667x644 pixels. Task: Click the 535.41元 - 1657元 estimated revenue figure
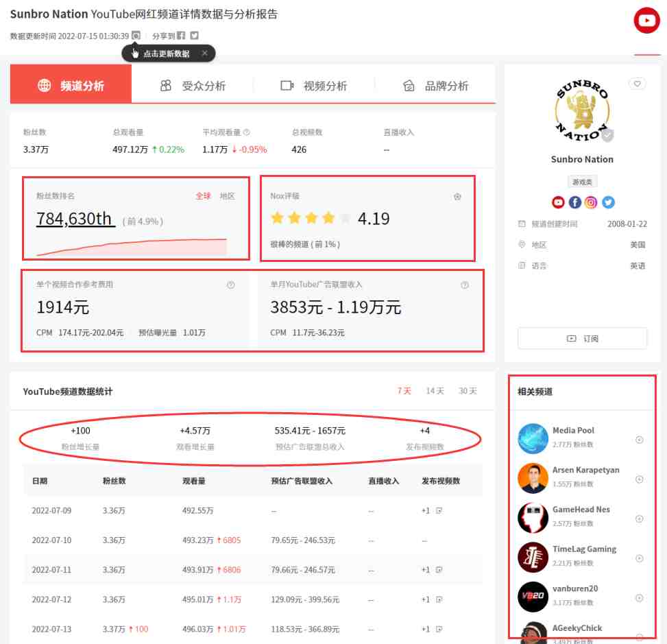[x=310, y=431]
